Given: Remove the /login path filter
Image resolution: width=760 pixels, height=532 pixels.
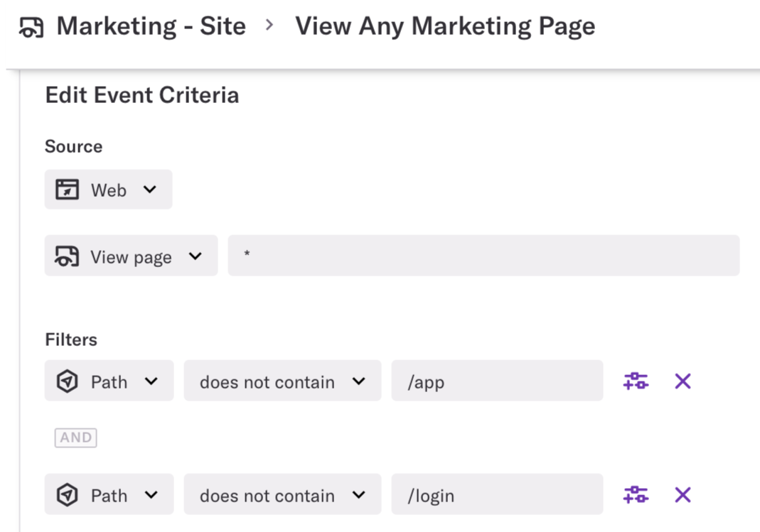Looking at the screenshot, I should 683,495.
